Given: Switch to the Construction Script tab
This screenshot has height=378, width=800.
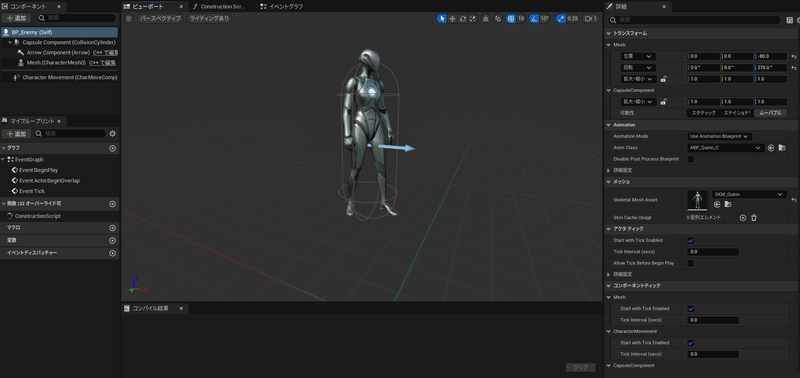Looking at the screenshot, I should pos(223,7).
